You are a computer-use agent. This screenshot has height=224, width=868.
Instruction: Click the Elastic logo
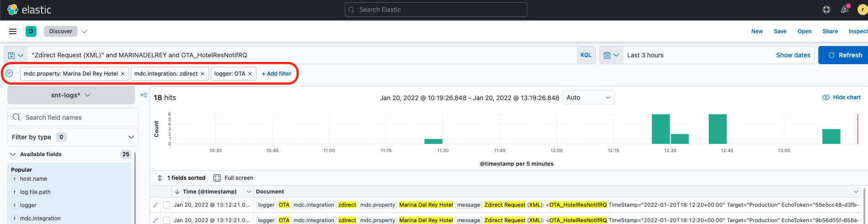click(x=29, y=10)
